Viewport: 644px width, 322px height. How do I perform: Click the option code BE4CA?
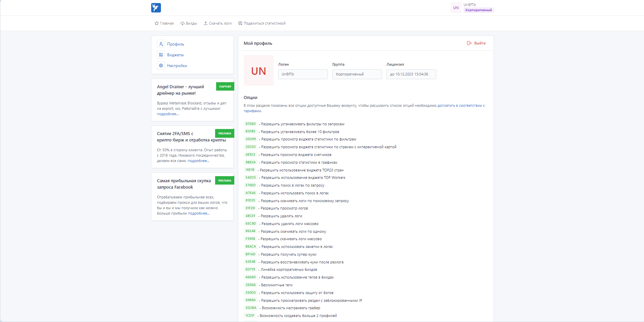coord(251,247)
